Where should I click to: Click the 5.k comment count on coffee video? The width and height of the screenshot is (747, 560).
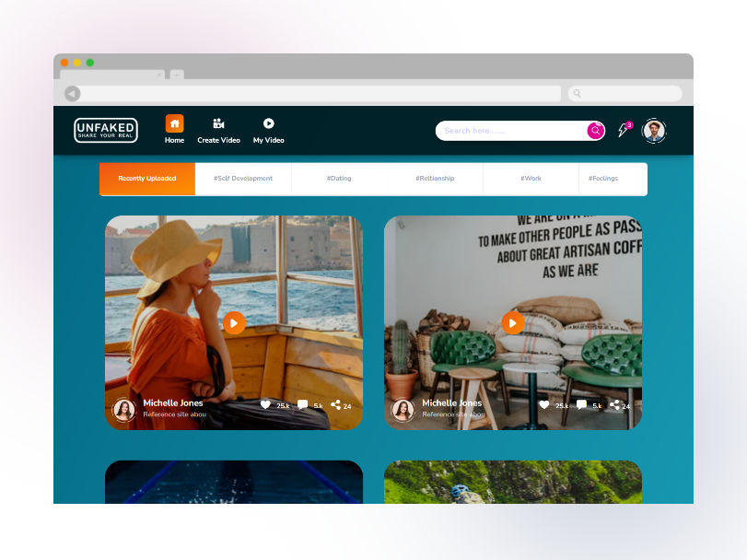(x=597, y=405)
